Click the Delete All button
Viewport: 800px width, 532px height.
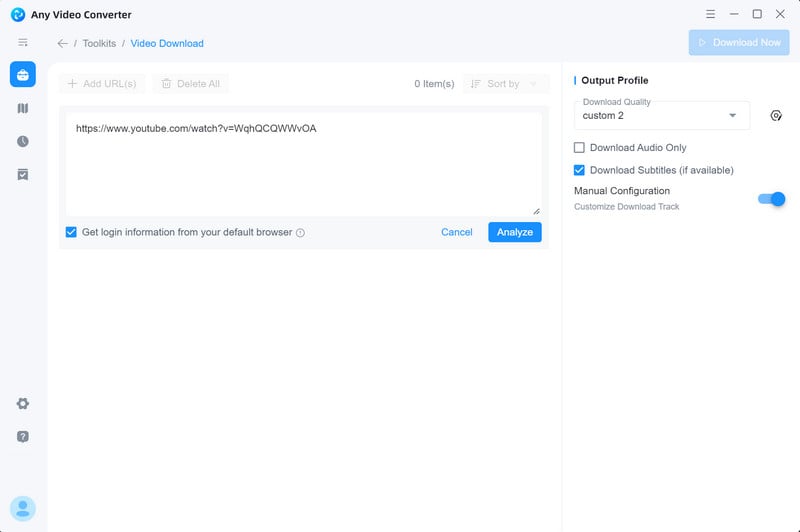(x=190, y=84)
